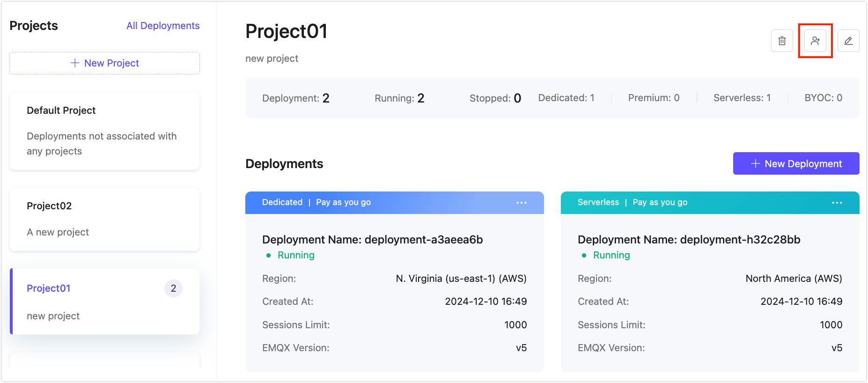The image size is (868, 383).
Task: Click the New Project button
Action: pyautogui.click(x=104, y=63)
